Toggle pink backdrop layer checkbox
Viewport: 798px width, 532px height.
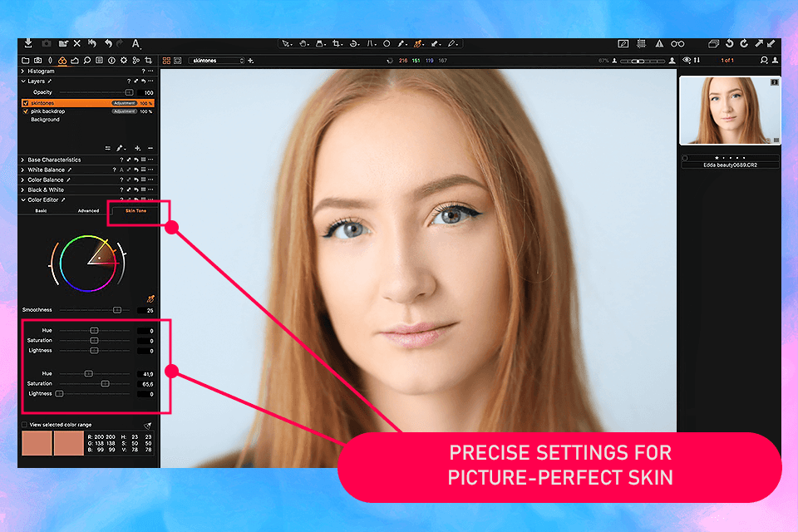point(26,111)
